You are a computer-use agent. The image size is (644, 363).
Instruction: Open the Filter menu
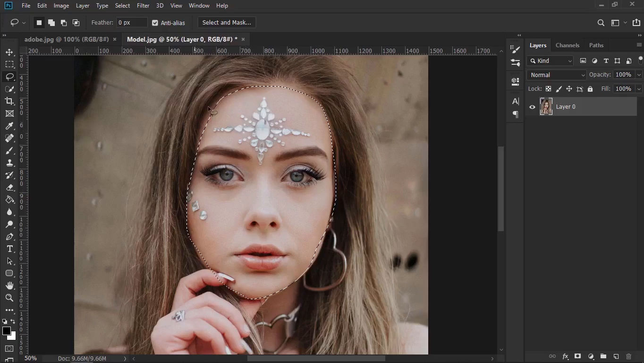click(x=143, y=6)
